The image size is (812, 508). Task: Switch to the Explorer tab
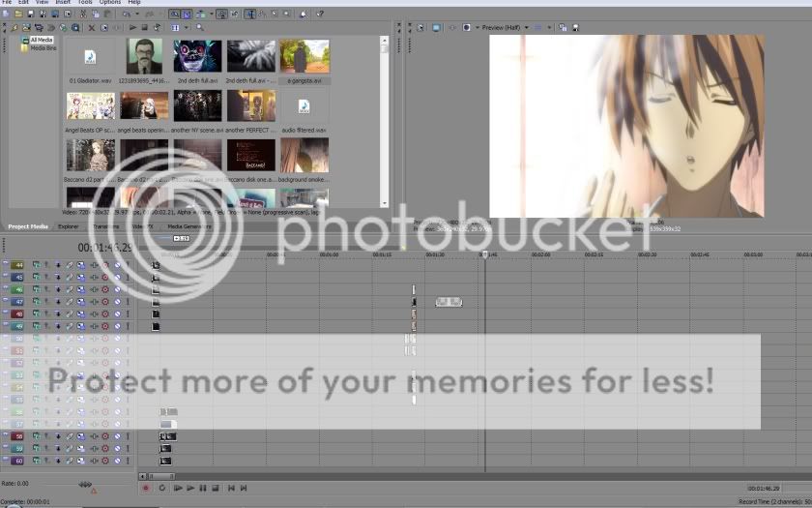coord(68,226)
